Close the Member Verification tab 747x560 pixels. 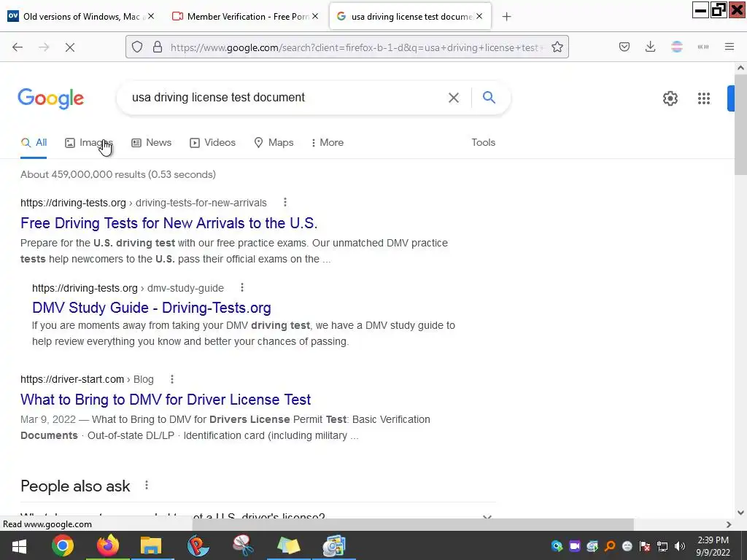[315, 16]
